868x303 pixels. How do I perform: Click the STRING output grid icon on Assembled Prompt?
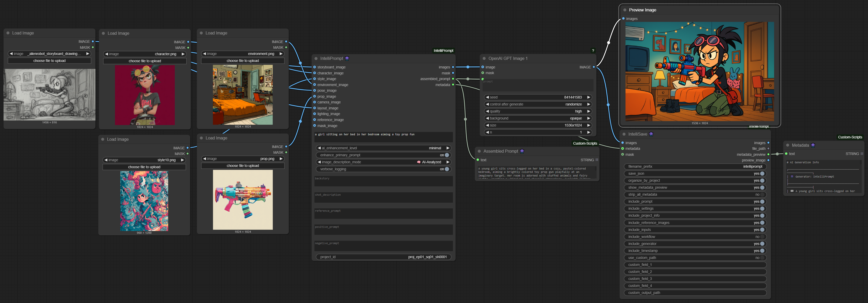pyautogui.click(x=597, y=160)
